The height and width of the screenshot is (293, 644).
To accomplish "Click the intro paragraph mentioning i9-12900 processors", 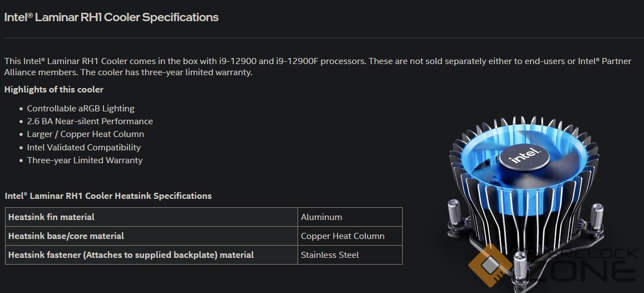I will (x=317, y=66).
